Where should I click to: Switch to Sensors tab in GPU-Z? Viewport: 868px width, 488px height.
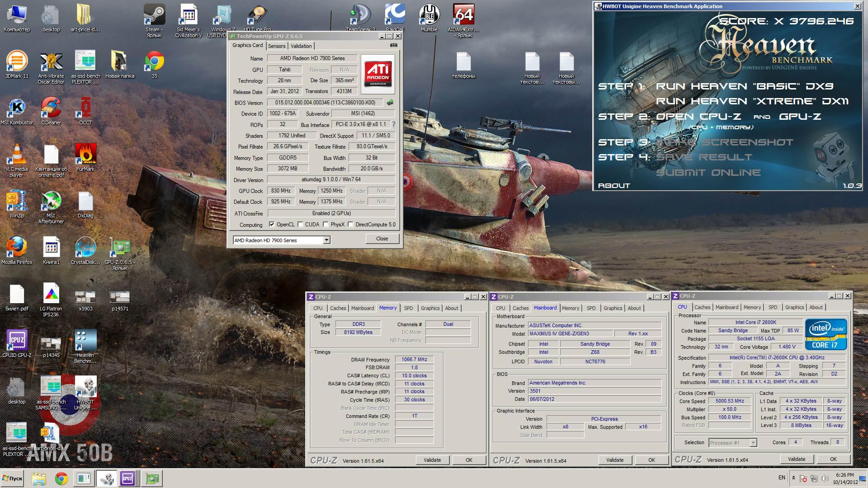[277, 46]
